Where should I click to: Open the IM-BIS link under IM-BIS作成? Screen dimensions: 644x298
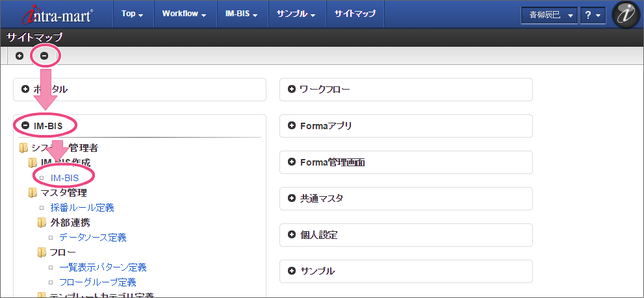(64, 177)
